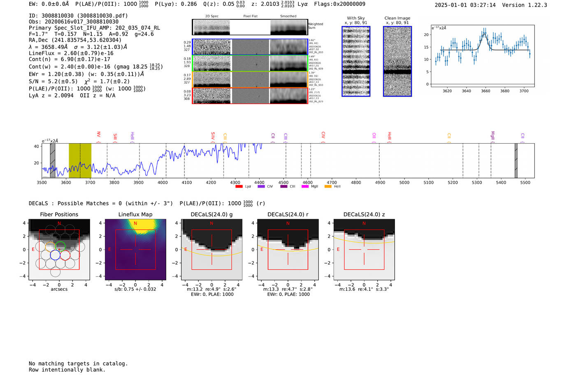Select the Weighted Sum 2D Spec image
This screenshot has width=576, height=392.
coord(211,27)
